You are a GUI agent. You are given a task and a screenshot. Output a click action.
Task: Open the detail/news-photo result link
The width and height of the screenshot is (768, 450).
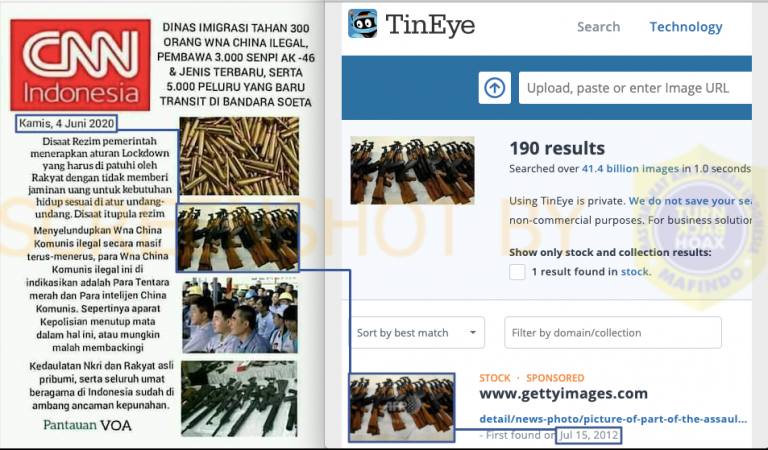[x=613, y=419]
